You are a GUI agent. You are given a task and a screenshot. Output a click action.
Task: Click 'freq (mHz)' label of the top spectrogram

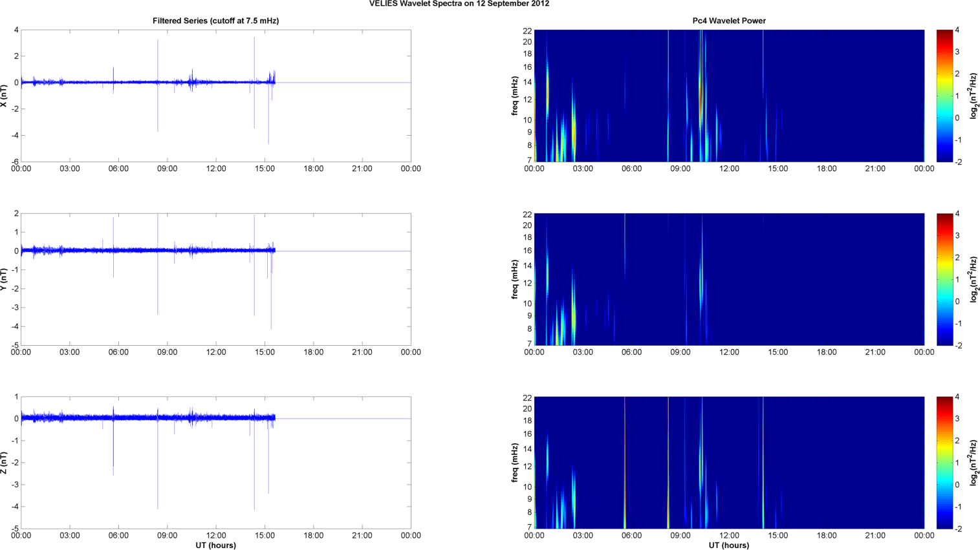click(x=514, y=96)
